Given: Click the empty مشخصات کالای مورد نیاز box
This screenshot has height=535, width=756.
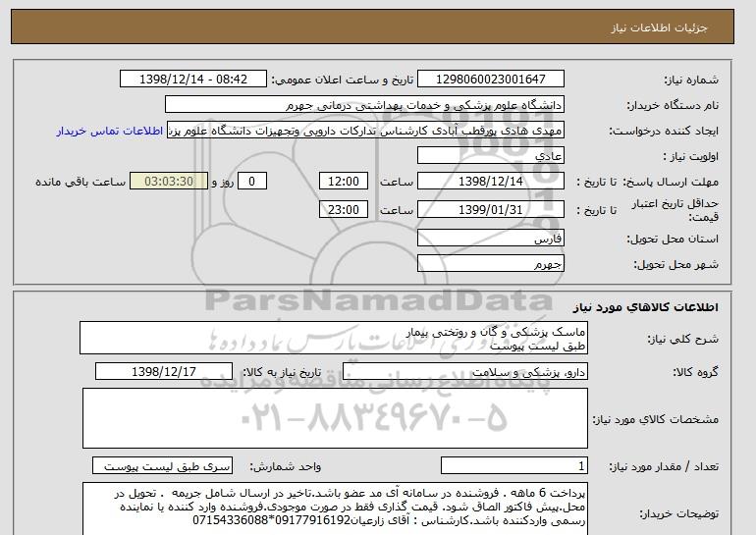Looking at the screenshot, I should pos(335,418).
